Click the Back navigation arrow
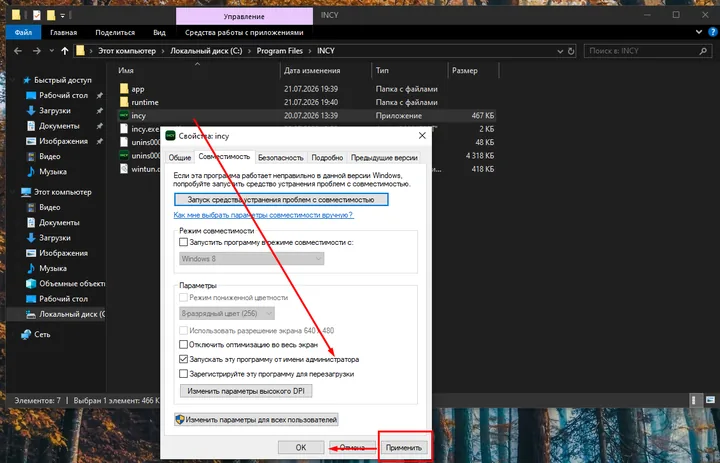The width and height of the screenshot is (720, 463). 18,51
